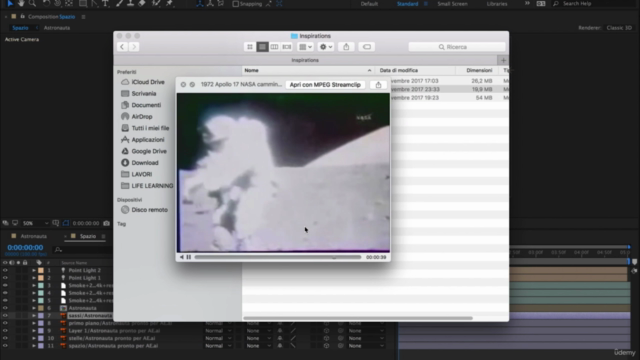Viewport: 640px width, 360px height.
Task: Click the Astronauta breadcrumb in composition viewer
Action: (x=57, y=28)
